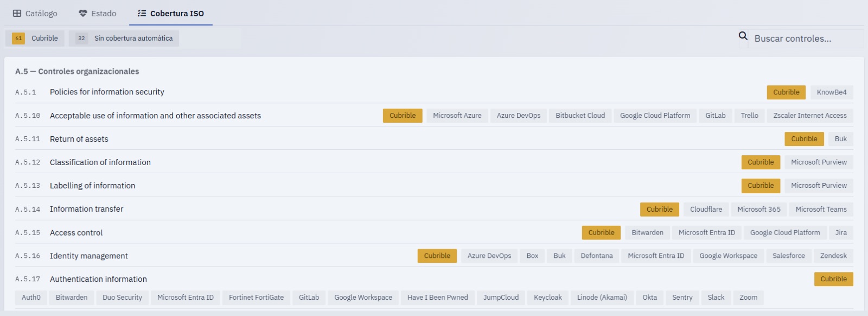Focus the Buscar controles search field
Screen dimensions: 868x316
(805, 39)
